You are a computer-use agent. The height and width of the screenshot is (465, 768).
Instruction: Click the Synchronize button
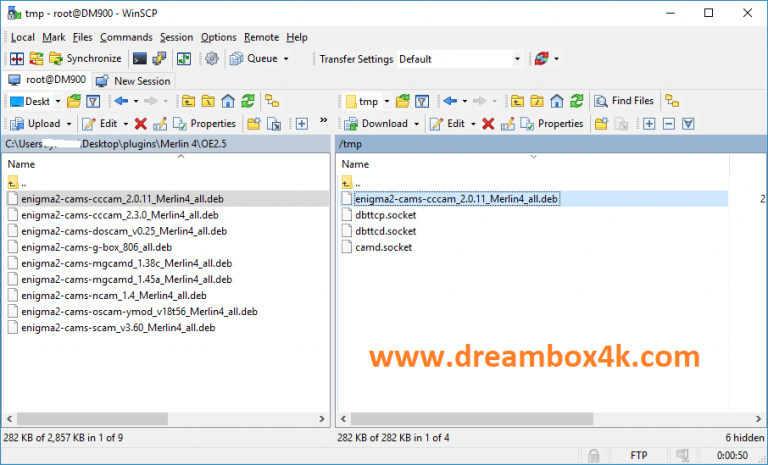point(85,59)
